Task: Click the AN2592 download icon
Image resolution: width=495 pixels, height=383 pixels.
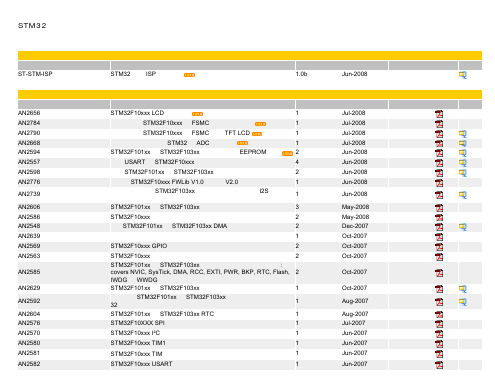Action: [x=462, y=302]
